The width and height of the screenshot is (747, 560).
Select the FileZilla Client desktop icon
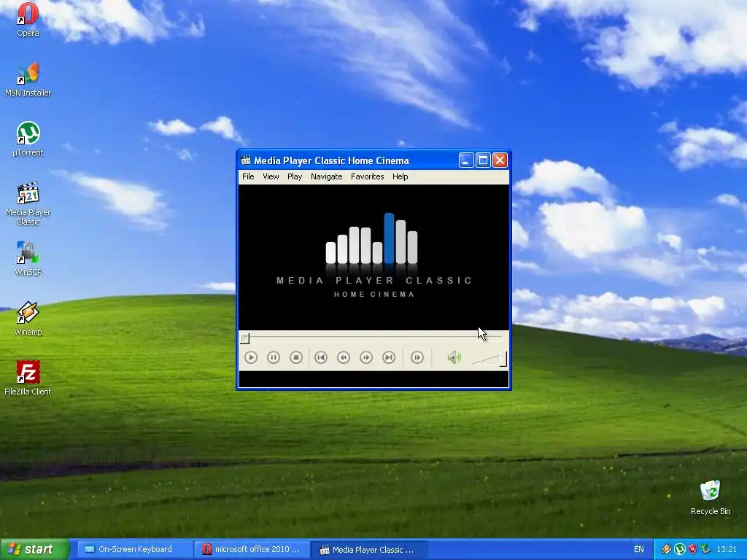click(x=28, y=378)
